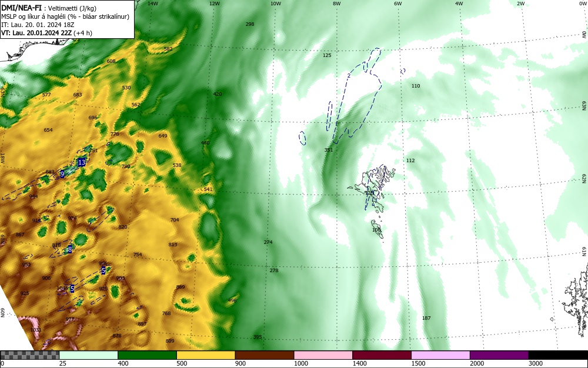Click the '6W' longitude label
Screen dimensions: 588x368
click(398, 4)
